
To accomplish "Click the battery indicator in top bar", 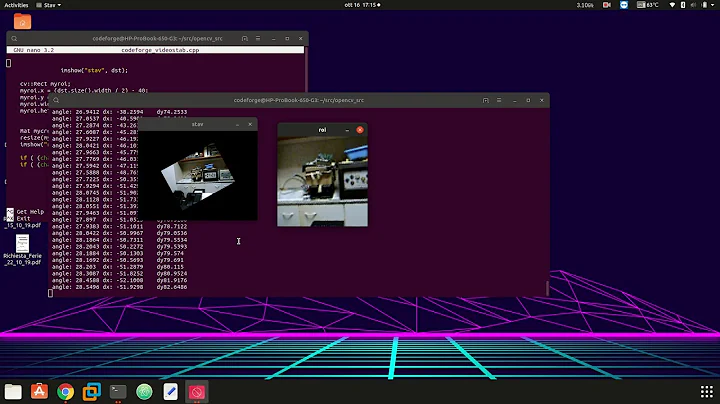I will (x=704, y=5).
